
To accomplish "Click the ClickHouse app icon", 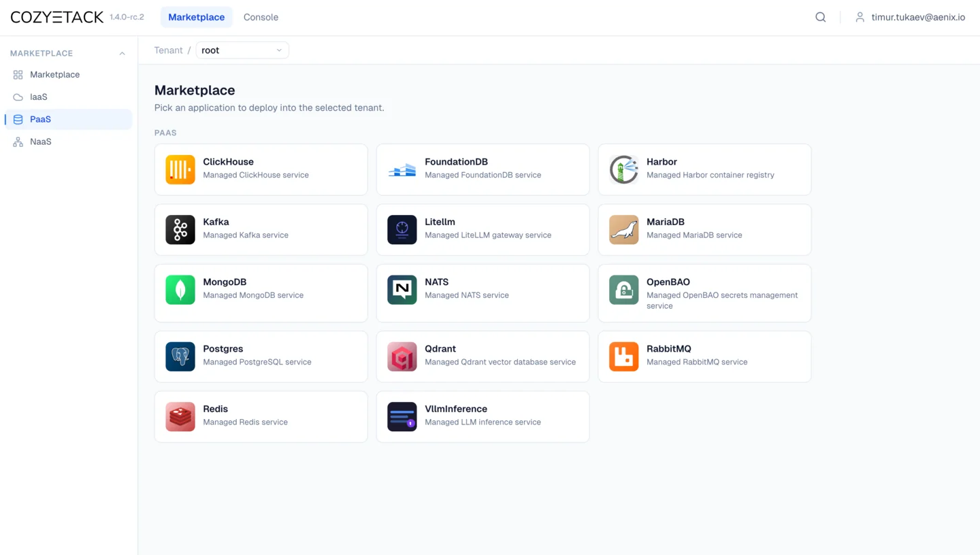I will pyautogui.click(x=180, y=169).
